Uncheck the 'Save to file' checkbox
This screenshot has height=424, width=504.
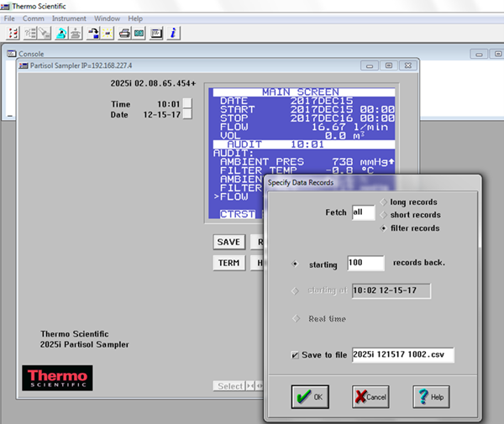coord(296,355)
